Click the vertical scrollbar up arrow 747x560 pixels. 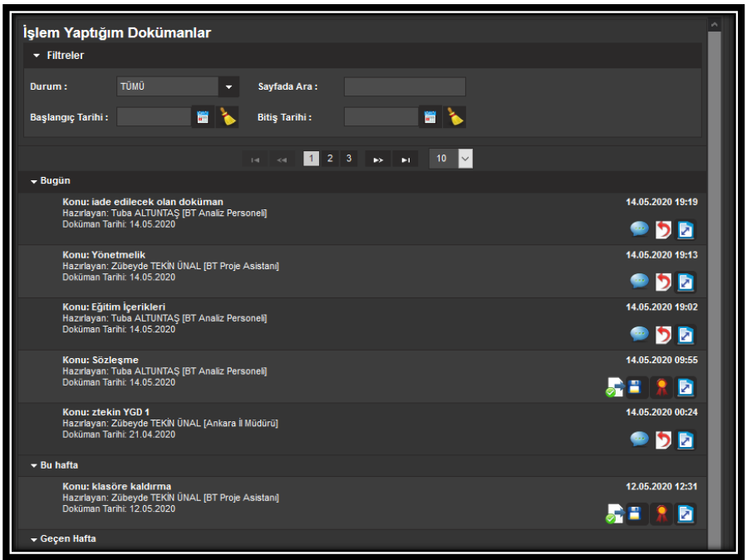click(714, 26)
